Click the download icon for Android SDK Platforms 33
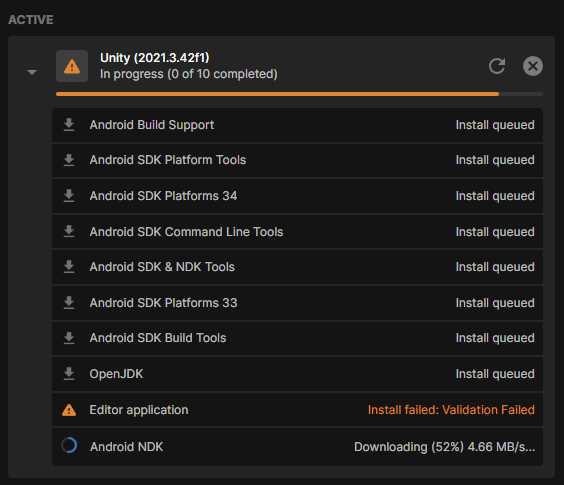The image size is (564, 485). [x=69, y=303]
